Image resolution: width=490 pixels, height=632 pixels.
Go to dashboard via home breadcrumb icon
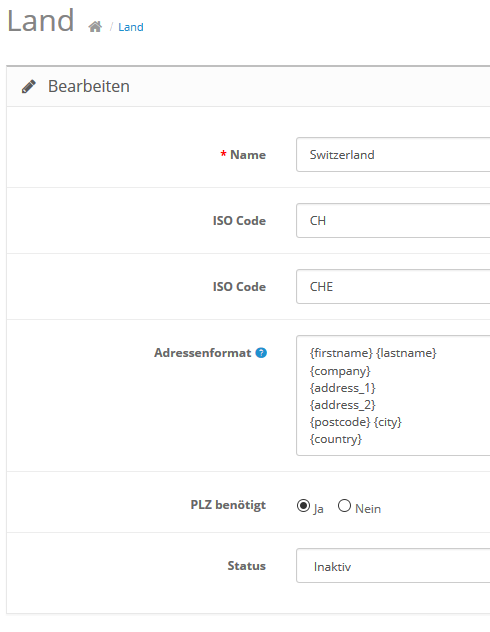pyautogui.click(x=95, y=27)
